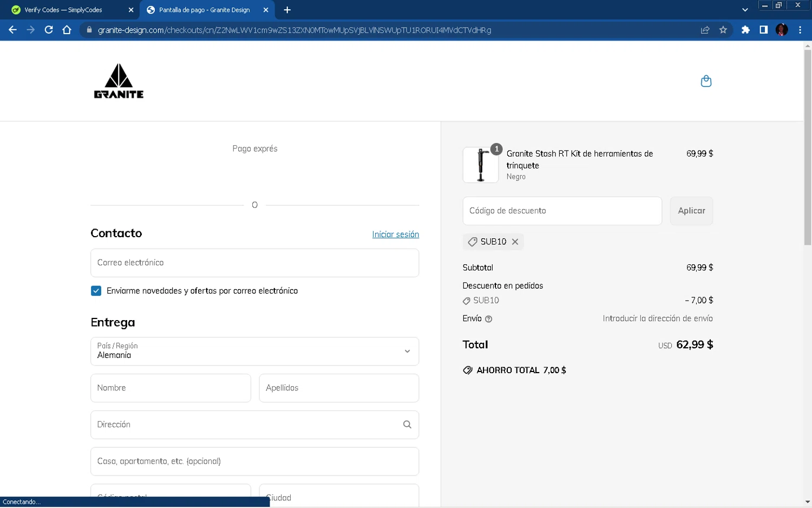Click the total amount 62,99 $
Viewport: 812px width, 508px height.
[695, 345]
